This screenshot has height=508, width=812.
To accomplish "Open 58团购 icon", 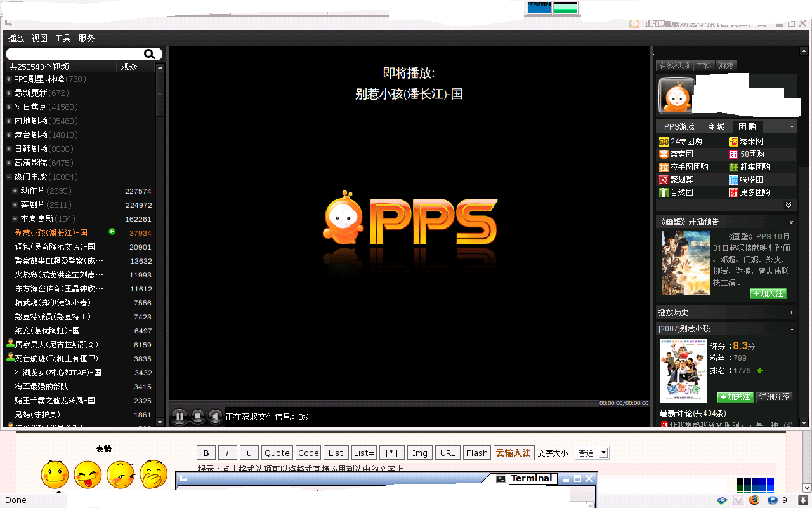I will [733, 154].
